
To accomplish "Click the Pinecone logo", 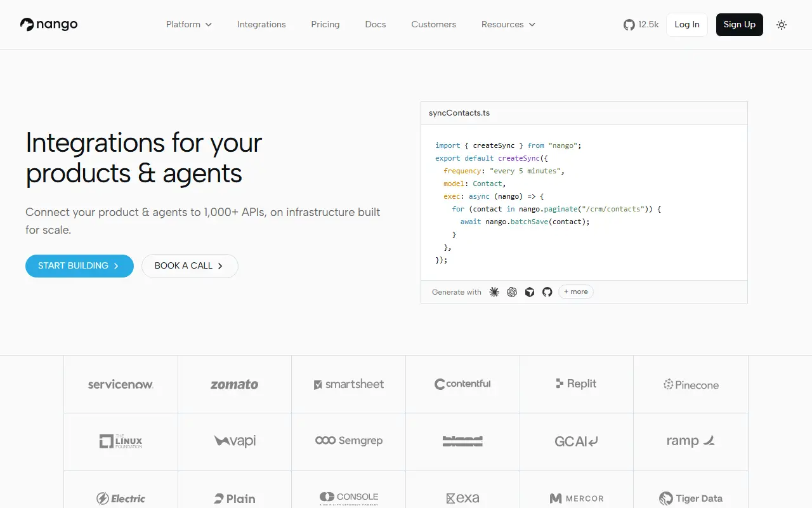I will coord(691,385).
